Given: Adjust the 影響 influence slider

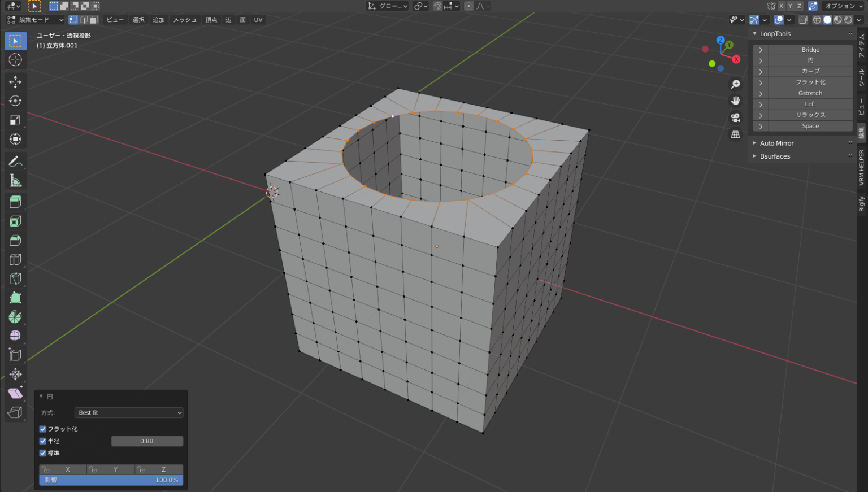Looking at the screenshot, I should click(x=111, y=480).
